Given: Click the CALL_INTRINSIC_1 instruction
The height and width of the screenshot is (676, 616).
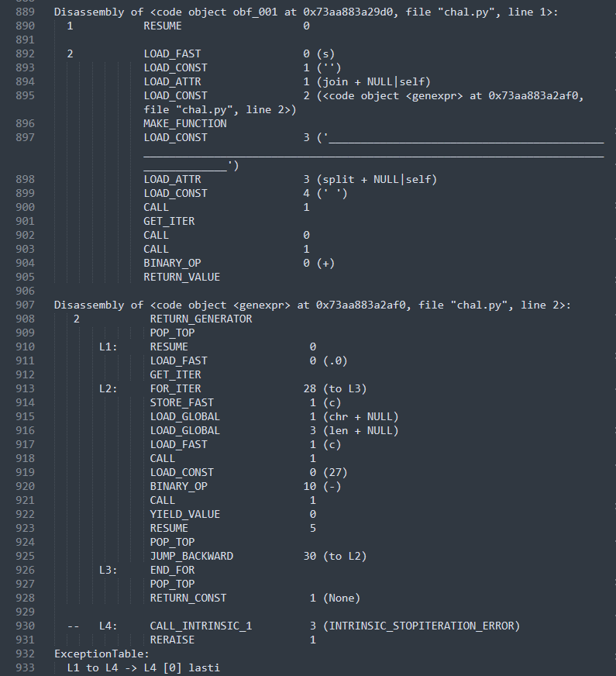Looking at the screenshot, I should coord(201,626).
